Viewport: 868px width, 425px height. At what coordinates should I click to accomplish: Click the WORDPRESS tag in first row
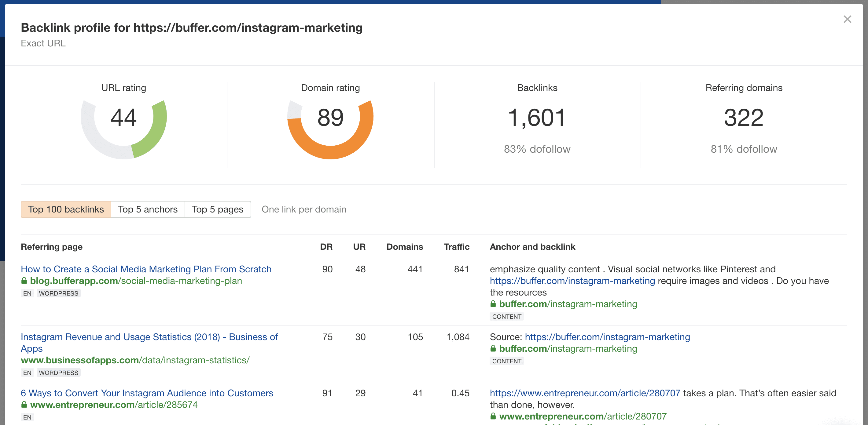59,293
